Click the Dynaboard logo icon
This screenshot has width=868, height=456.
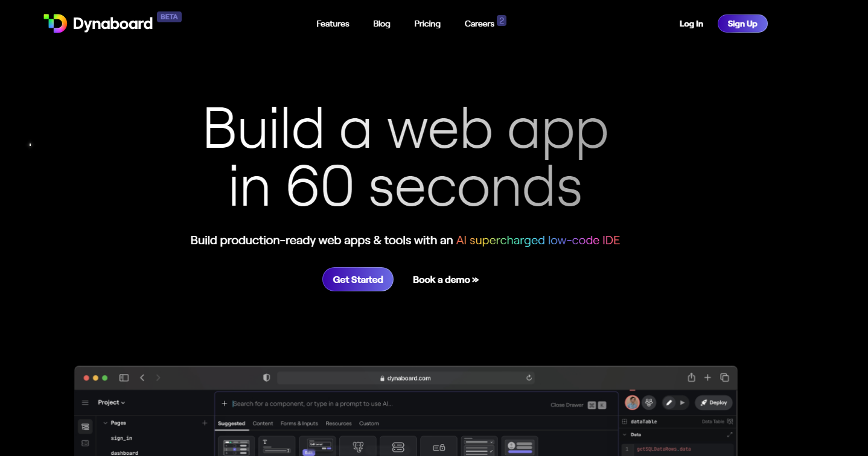click(55, 24)
